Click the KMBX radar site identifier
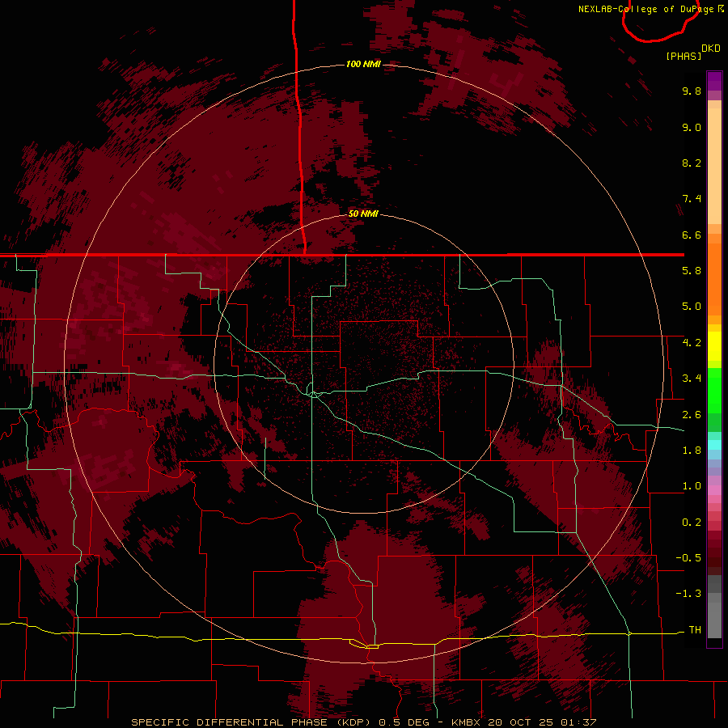 pyautogui.click(x=467, y=722)
